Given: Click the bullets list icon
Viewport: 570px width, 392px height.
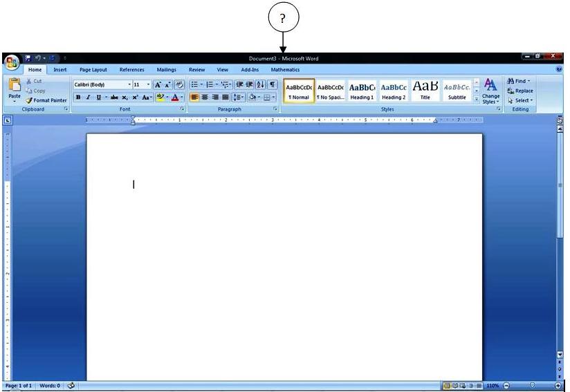Looking at the screenshot, I should point(195,84).
